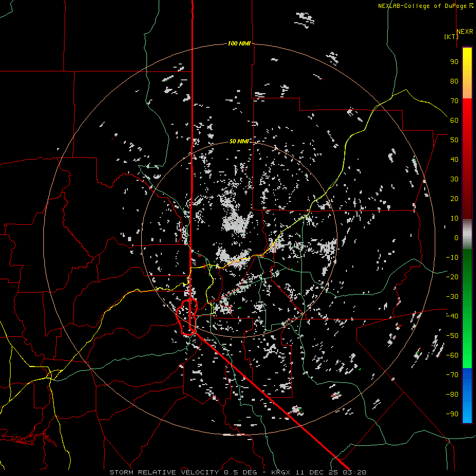Click the positive 40 scale value

pyautogui.click(x=454, y=160)
